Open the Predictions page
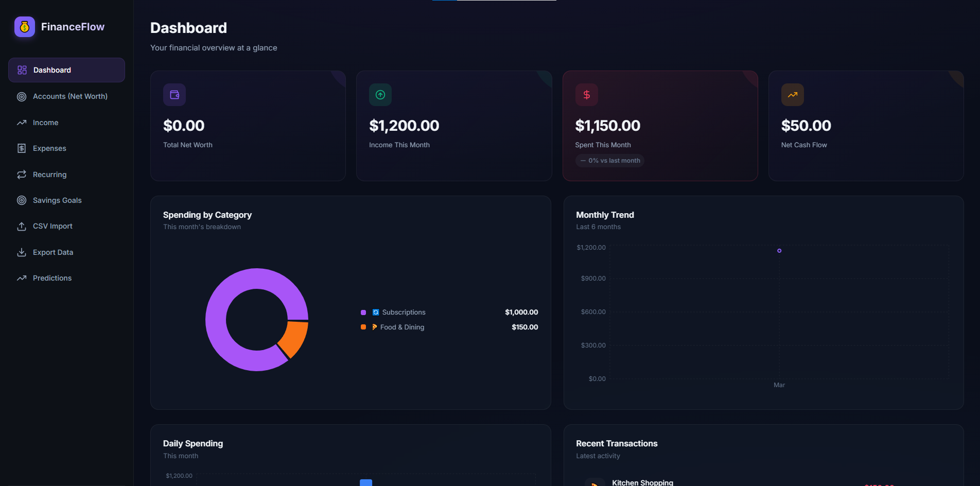This screenshot has height=486, width=980. pos(52,278)
